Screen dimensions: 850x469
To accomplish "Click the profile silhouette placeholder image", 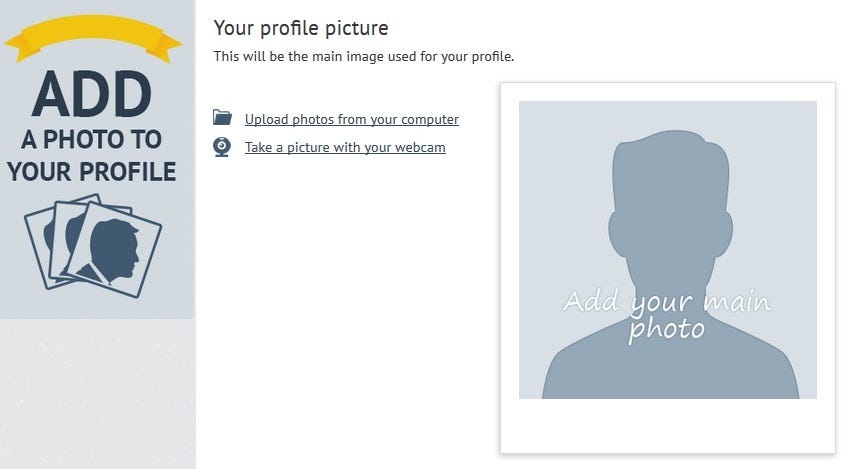I will (x=668, y=250).
